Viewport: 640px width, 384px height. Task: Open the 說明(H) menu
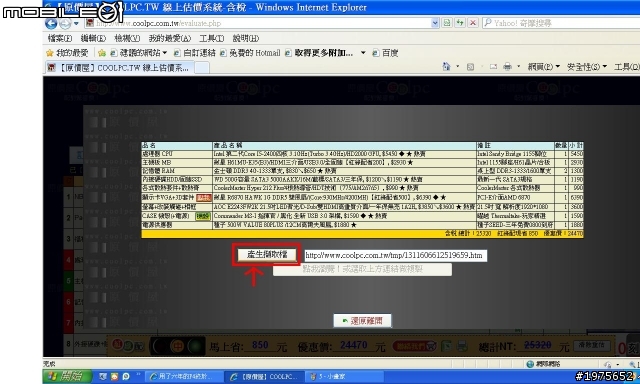coord(246,38)
